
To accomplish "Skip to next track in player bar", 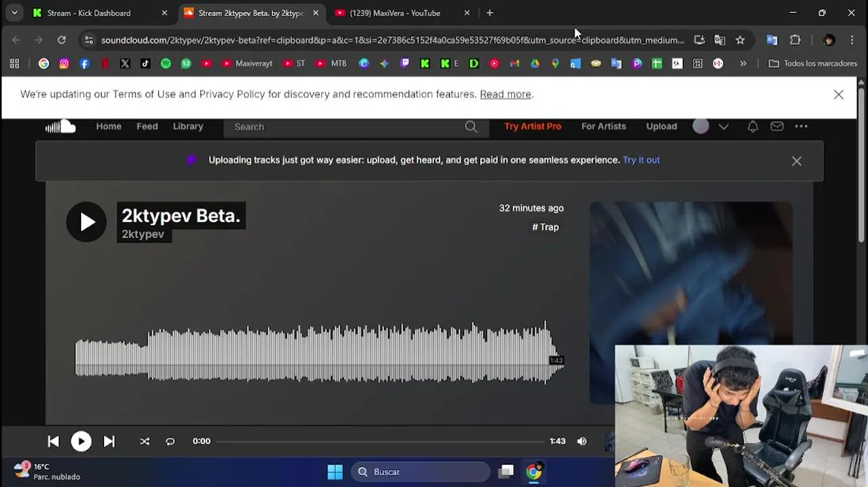I will [x=109, y=441].
